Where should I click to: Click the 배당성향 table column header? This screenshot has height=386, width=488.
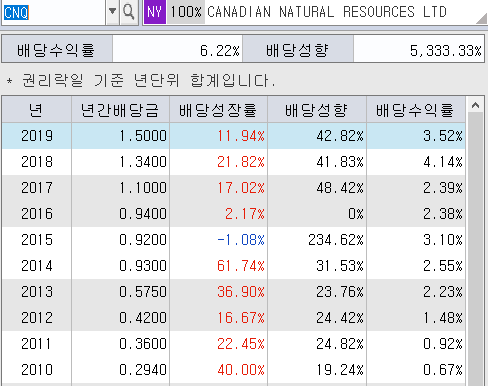pyautogui.click(x=317, y=110)
